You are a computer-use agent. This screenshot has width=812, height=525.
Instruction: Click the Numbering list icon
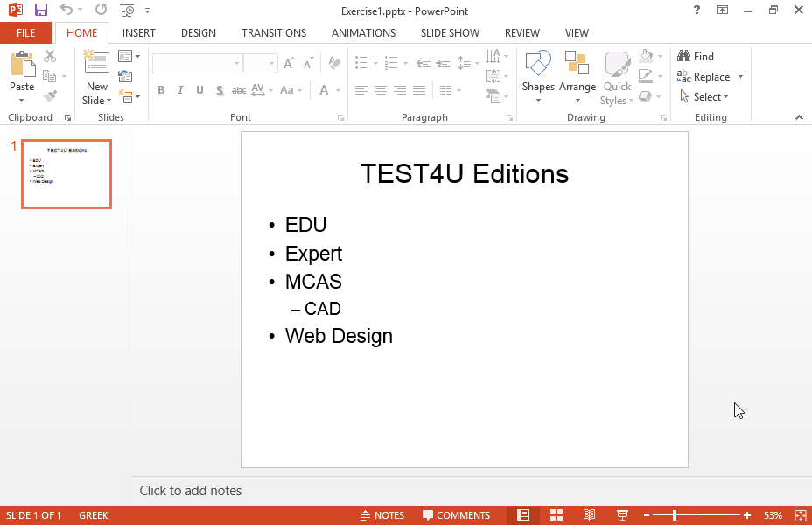pyautogui.click(x=391, y=63)
